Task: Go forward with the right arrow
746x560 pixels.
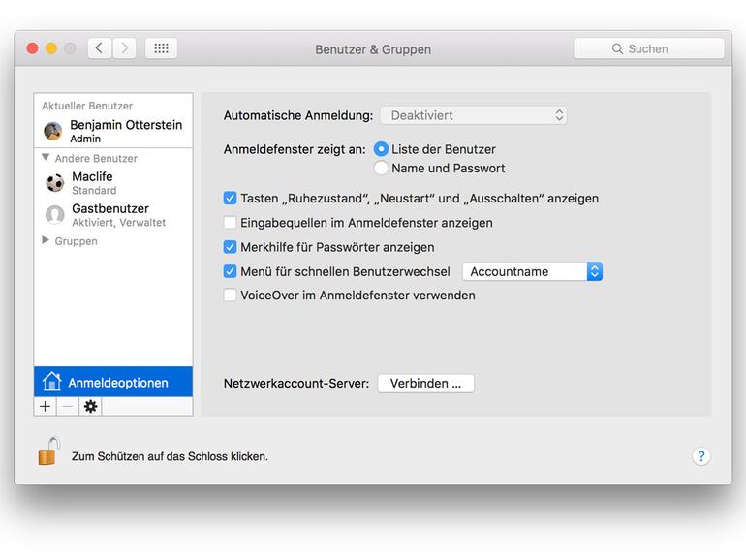Action: 124,48
